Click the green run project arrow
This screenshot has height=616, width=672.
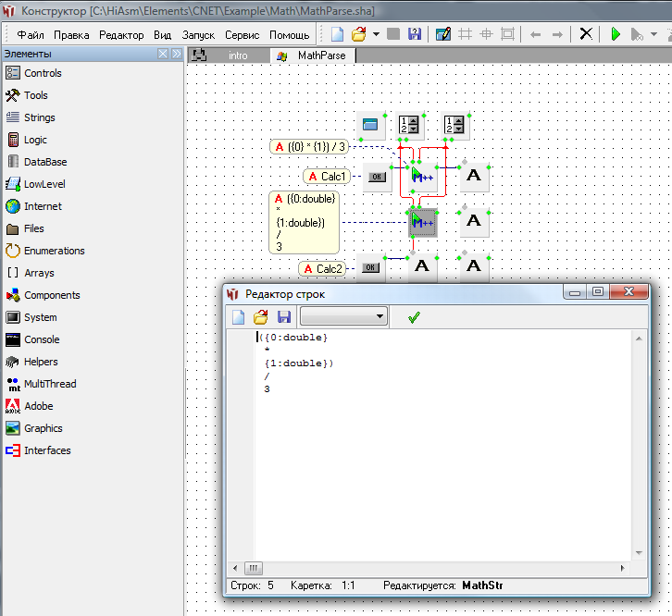(615, 34)
